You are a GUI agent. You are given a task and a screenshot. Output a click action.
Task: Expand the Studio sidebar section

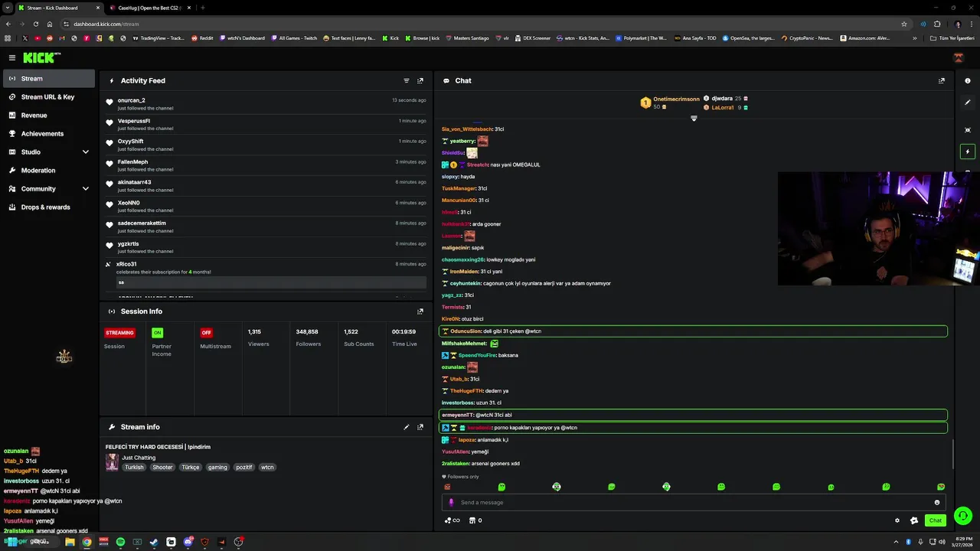[49, 152]
